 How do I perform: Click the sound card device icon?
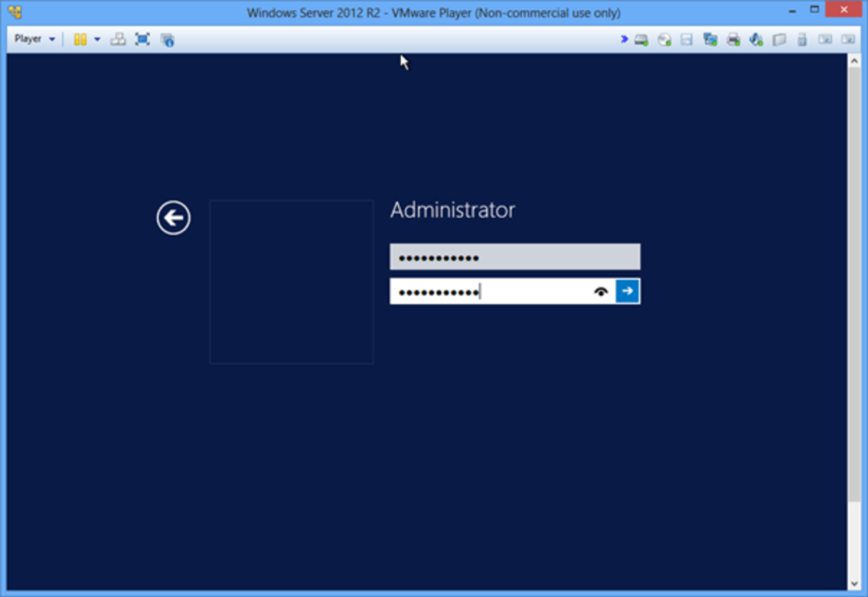756,39
